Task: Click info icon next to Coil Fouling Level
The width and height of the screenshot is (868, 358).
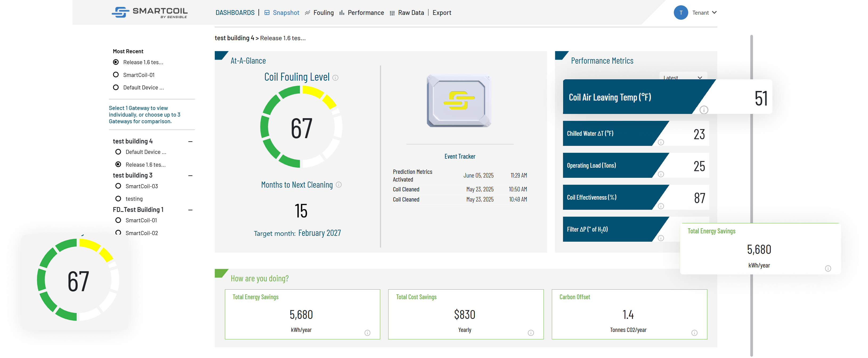Action: click(335, 78)
